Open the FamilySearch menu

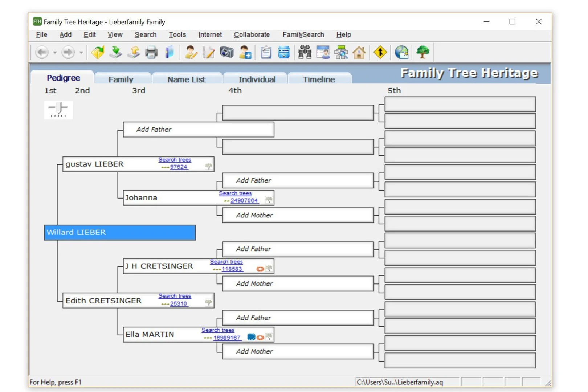coord(303,34)
